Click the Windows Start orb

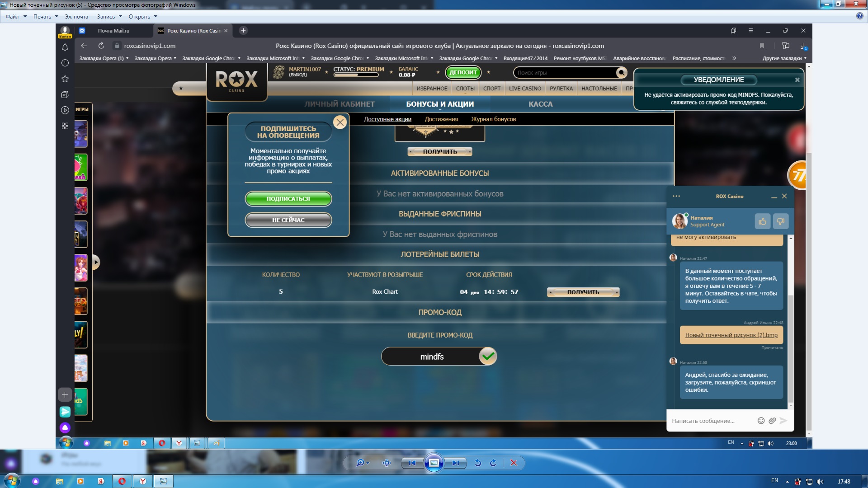[x=12, y=481]
